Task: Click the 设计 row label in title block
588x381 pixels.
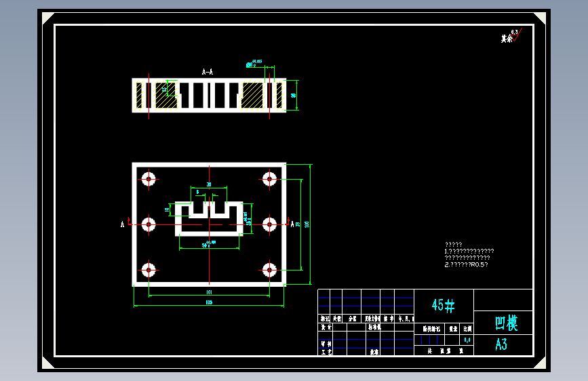Action: click(326, 327)
